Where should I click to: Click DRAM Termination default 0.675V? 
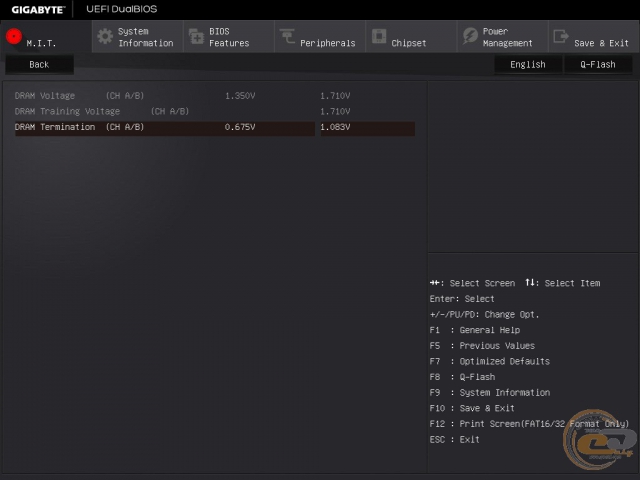[x=240, y=127]
